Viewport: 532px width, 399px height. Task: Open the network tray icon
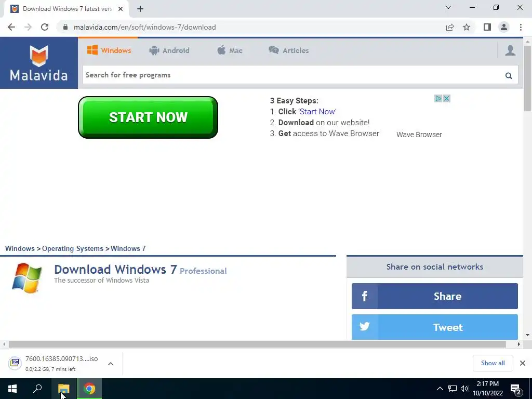(453, 389)
